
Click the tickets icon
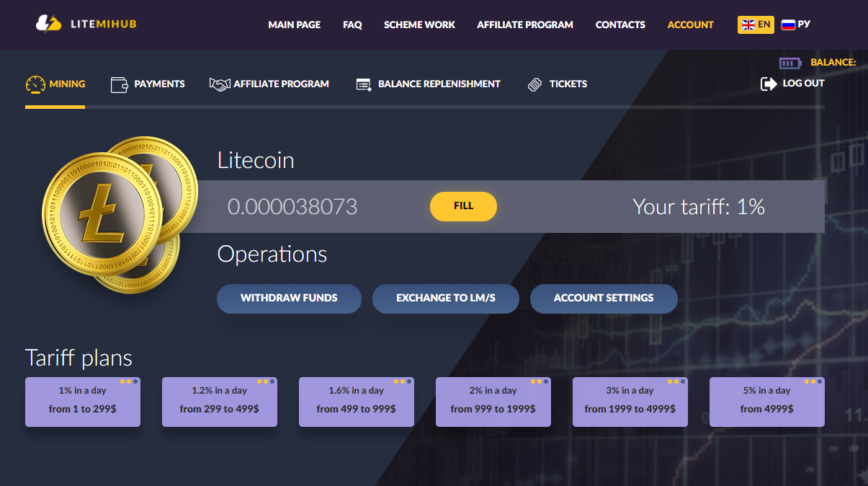(534, 84)
